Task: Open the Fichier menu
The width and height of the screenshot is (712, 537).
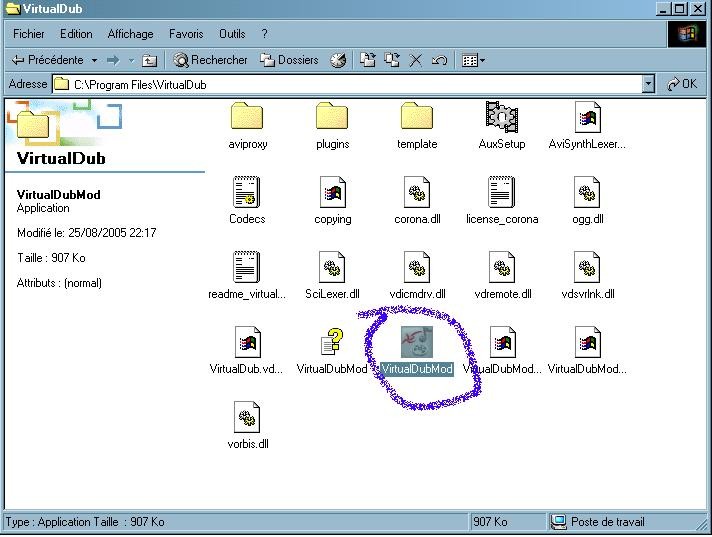Action: point(29,34)
